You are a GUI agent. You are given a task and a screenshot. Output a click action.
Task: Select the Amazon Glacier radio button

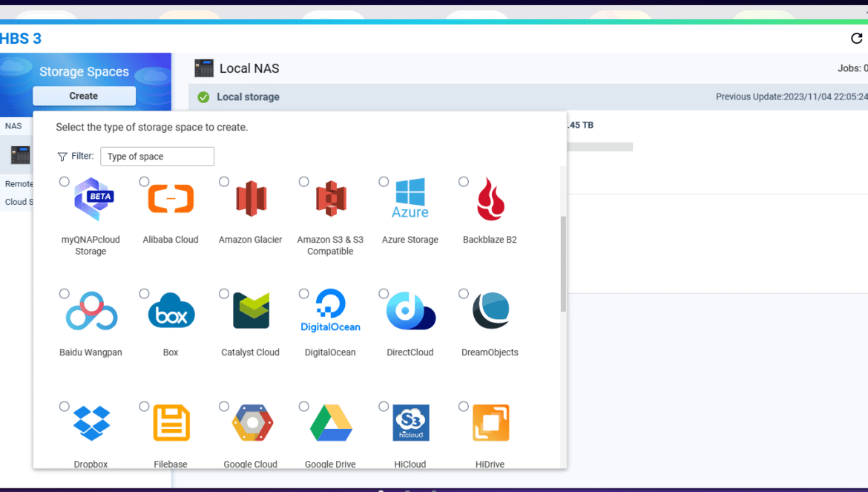tap(223, 182)
